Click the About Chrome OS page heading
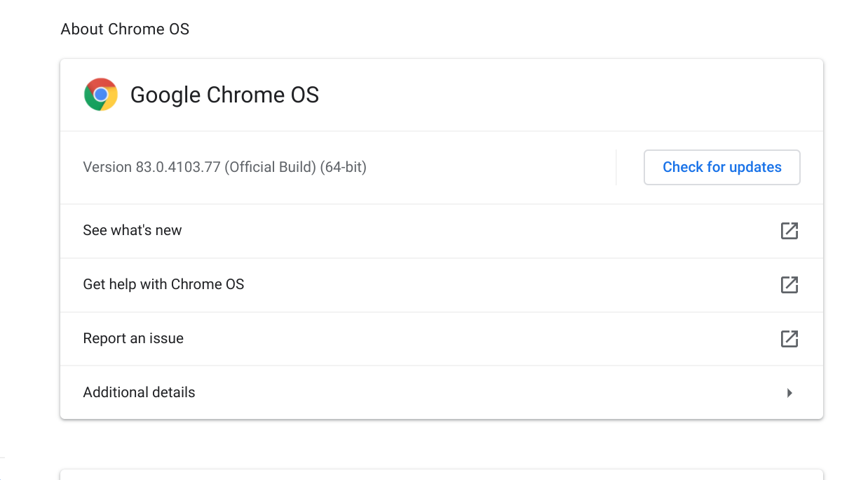The image size is (868, 480). [x=125, y=29]
